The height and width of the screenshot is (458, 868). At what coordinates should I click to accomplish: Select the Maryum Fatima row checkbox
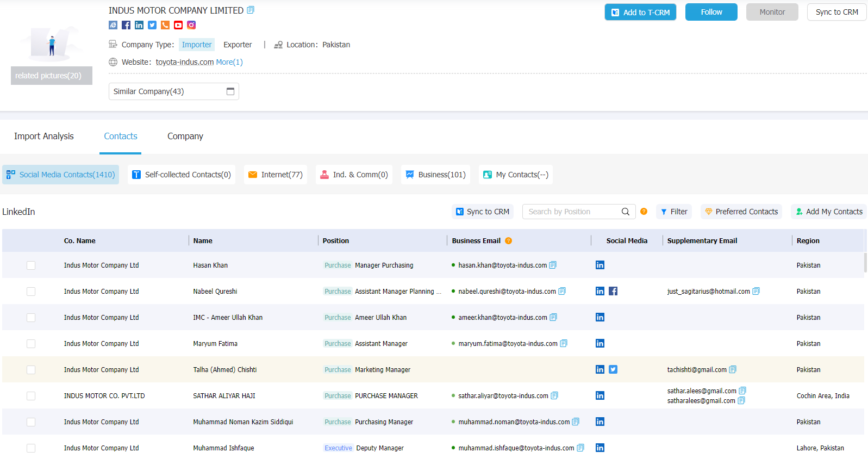31,344
